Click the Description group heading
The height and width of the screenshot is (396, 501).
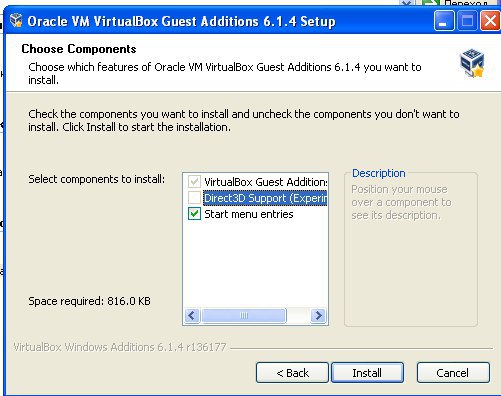379,173
